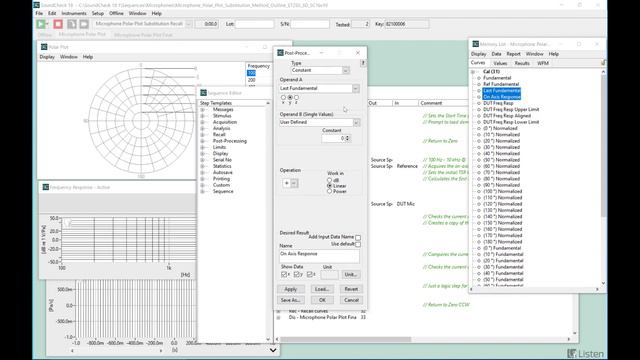Click into the Name field containing On Axis Response
The width and height of the screenshot is (640, 360).
(x=319, y=256)
